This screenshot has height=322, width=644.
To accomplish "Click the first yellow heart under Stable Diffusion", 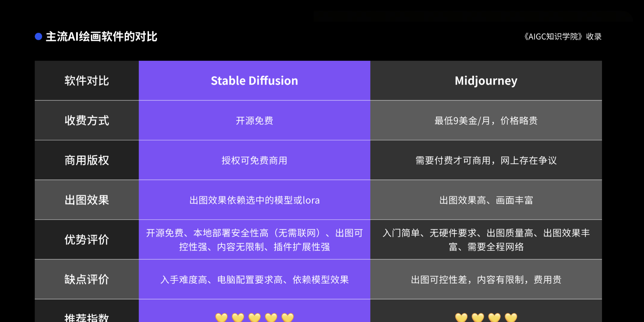I will point(222,317).
